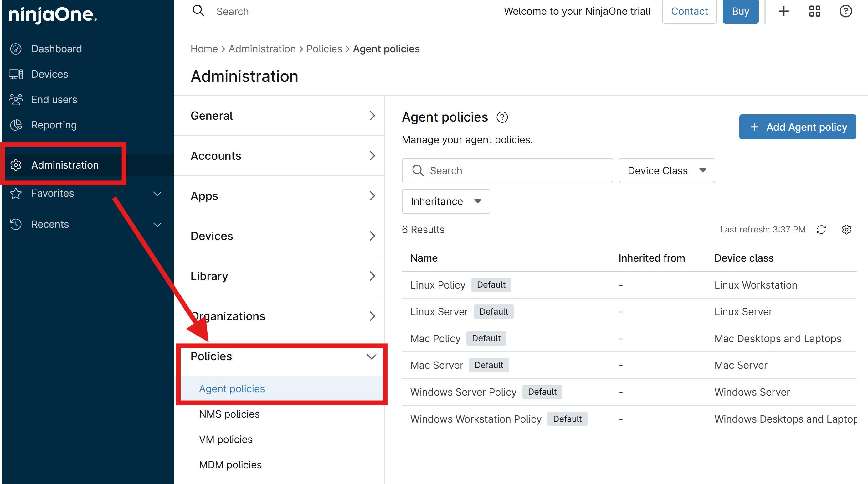Expand the Favorites section chevron
Viewport: 868px width, 484px height.
[x=157, y=194]
